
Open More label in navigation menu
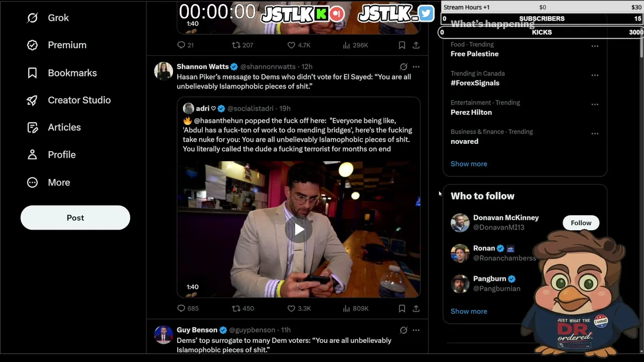[x=59, y=183]
